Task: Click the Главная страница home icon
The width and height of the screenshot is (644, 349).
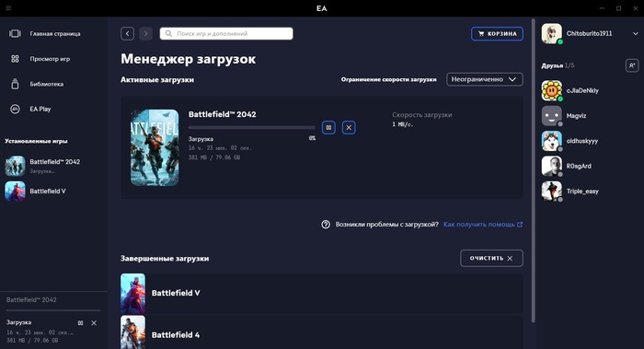Action: [16, 34]
